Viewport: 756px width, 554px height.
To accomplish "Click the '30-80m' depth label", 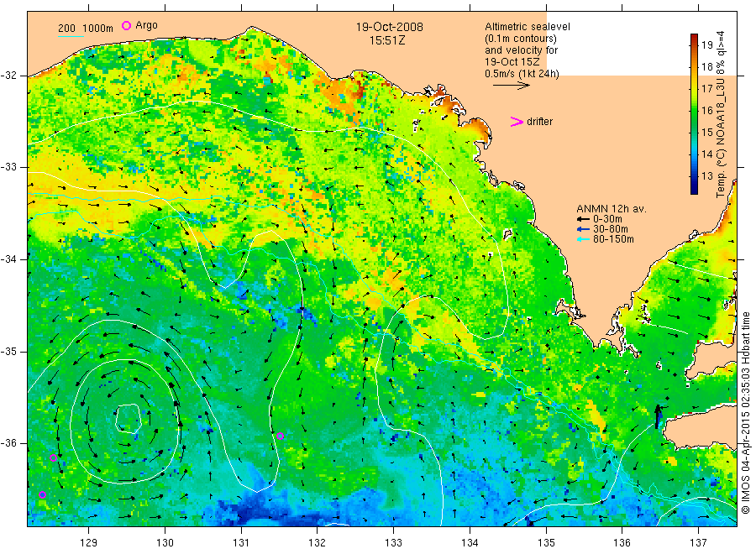I will tap(611, 229).
